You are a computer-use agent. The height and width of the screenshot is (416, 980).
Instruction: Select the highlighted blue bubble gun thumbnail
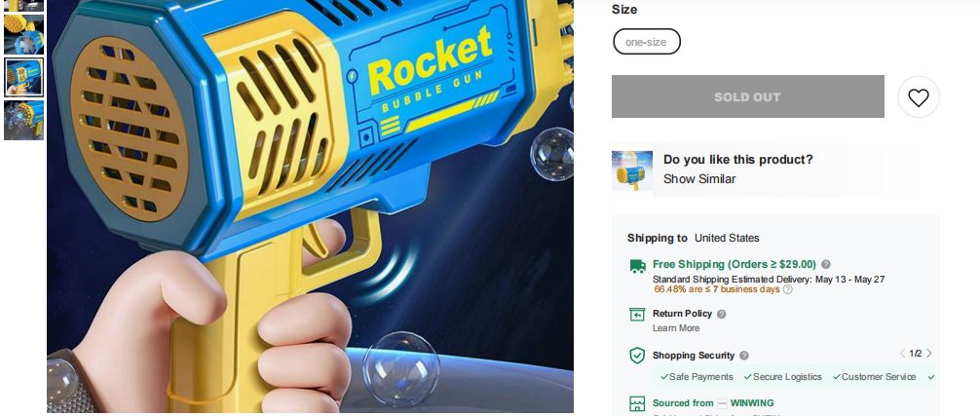click(23, 78)
